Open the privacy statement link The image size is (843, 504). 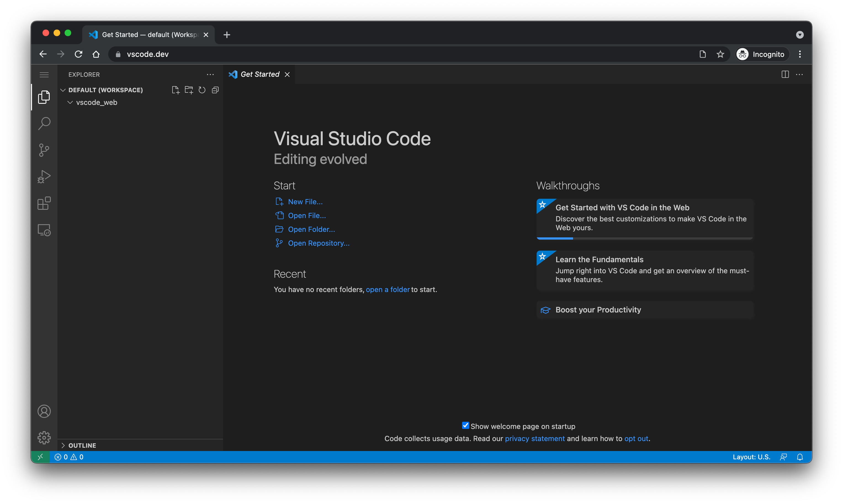click(x=535, y=439)
